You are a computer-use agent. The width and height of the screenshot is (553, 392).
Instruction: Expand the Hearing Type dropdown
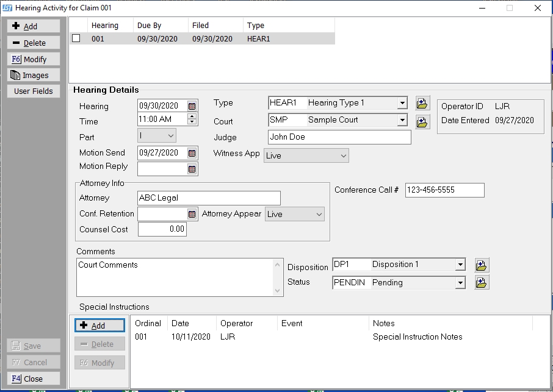[x=402, y=103]
